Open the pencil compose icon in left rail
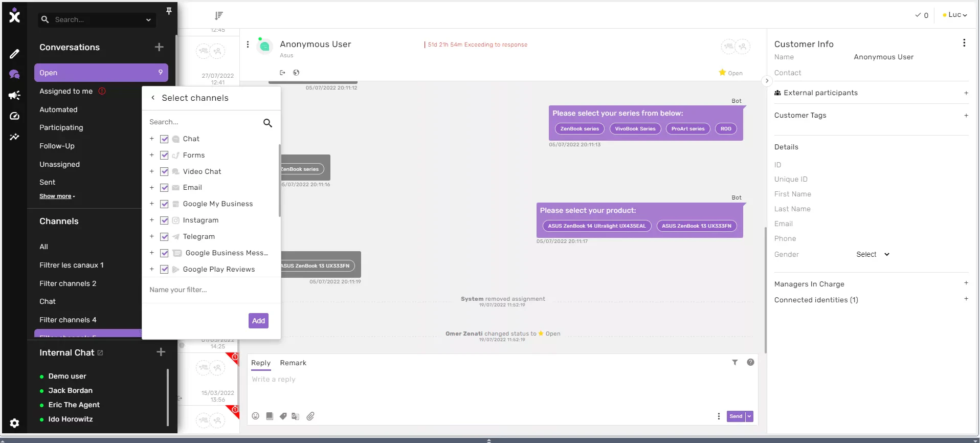The height and width of the screenshot is (443, 980). click(14, 54)
